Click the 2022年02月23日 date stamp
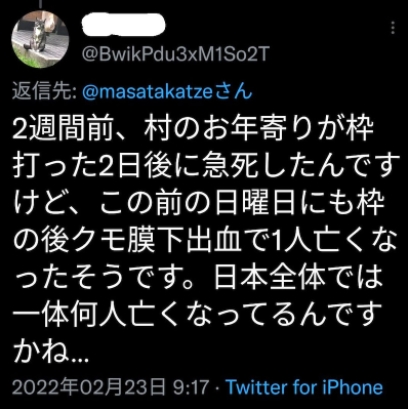The width and height of the screenshot is (408, 409). [x=89, y=388]
